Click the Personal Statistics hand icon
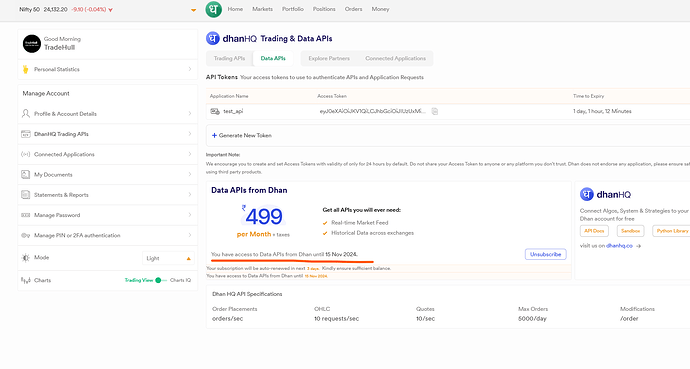The width and height of the screenshot is (690, 369). tap(26, 69)
